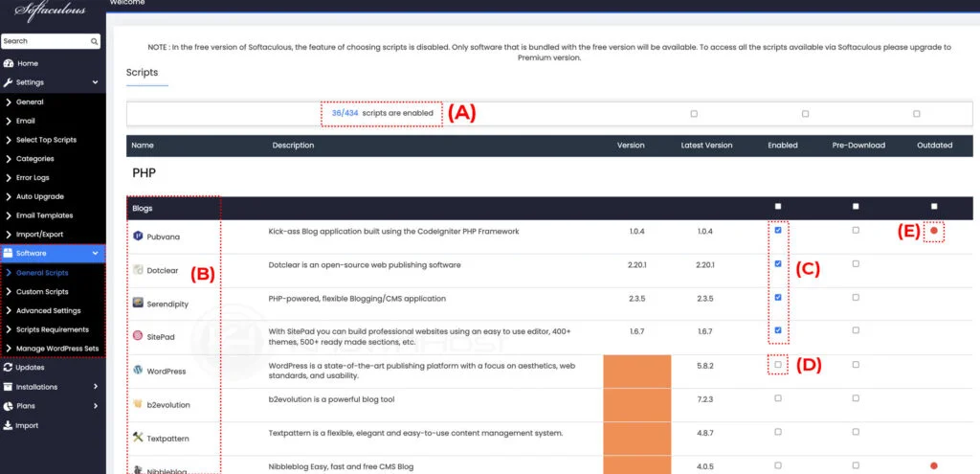The image size is (980, 474).
Task: Disable the Pubvana Enabled checkbox
Action: 777,230
